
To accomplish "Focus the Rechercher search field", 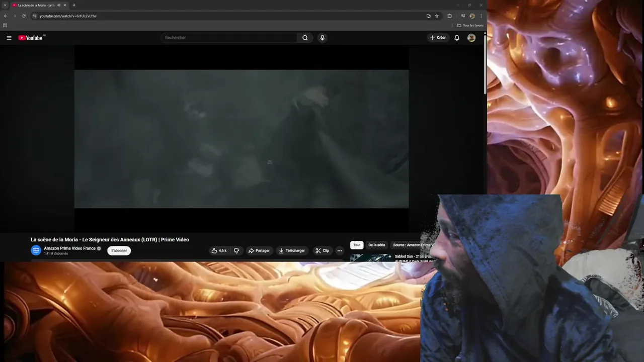I will click(x=229, y=38).
